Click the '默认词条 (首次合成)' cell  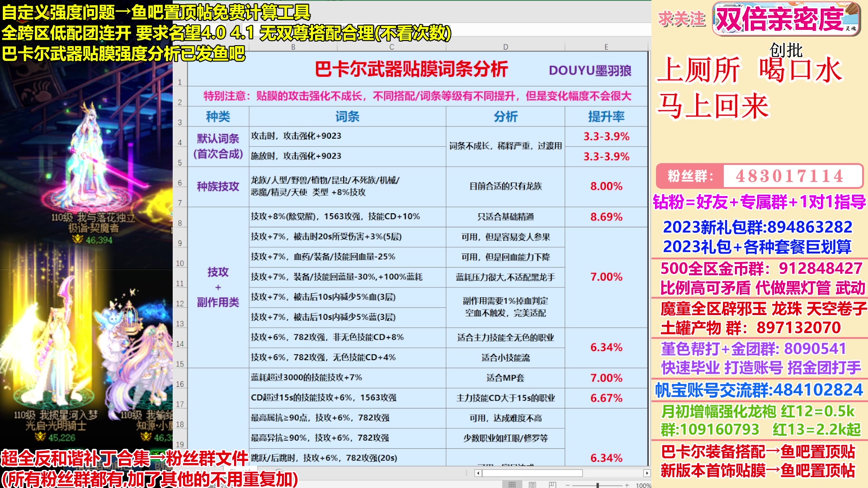[218, 146]
